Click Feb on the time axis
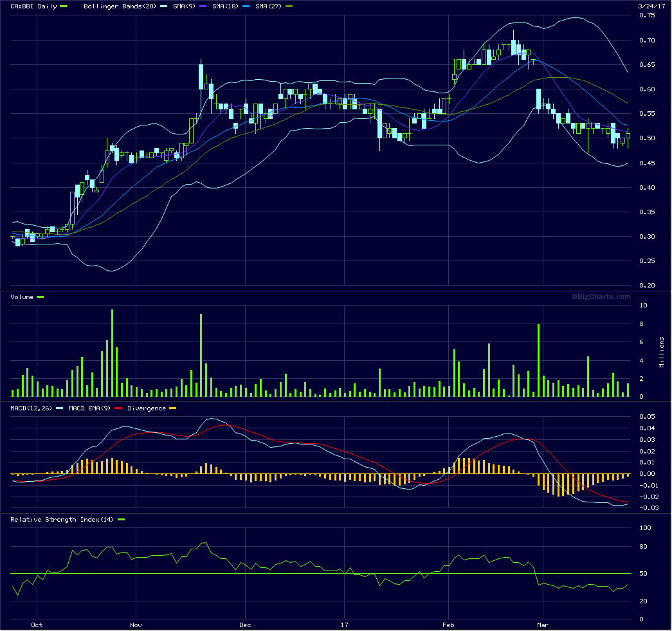The width and height of the screenshot is (672, 631). (x=450, y=624)
